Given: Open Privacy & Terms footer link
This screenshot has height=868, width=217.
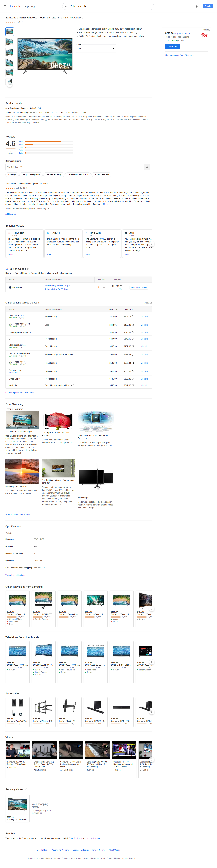Looking at the screenshot, I should (x=99, y=850).
